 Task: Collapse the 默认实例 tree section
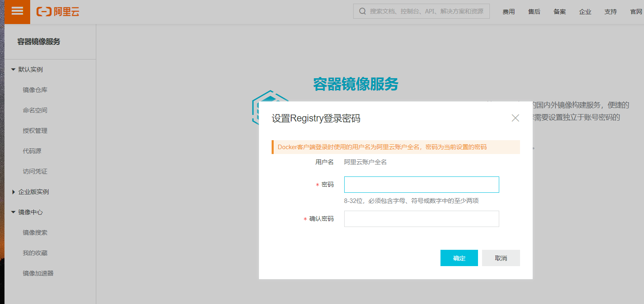point(13,70)
